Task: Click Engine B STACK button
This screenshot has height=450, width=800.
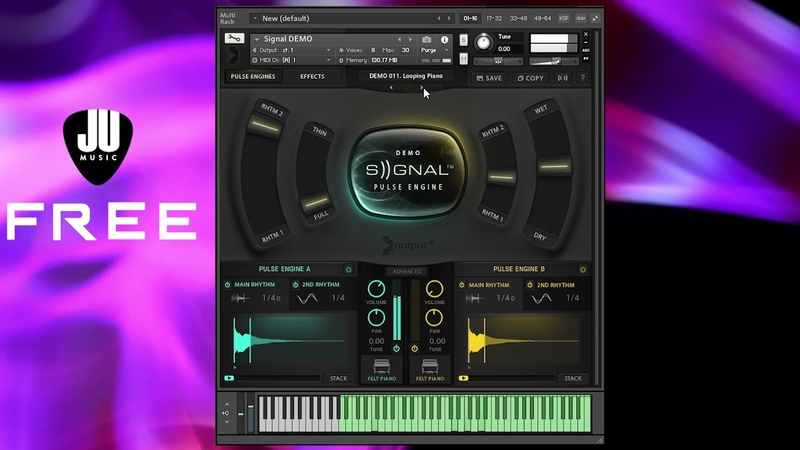Action: 572,379
